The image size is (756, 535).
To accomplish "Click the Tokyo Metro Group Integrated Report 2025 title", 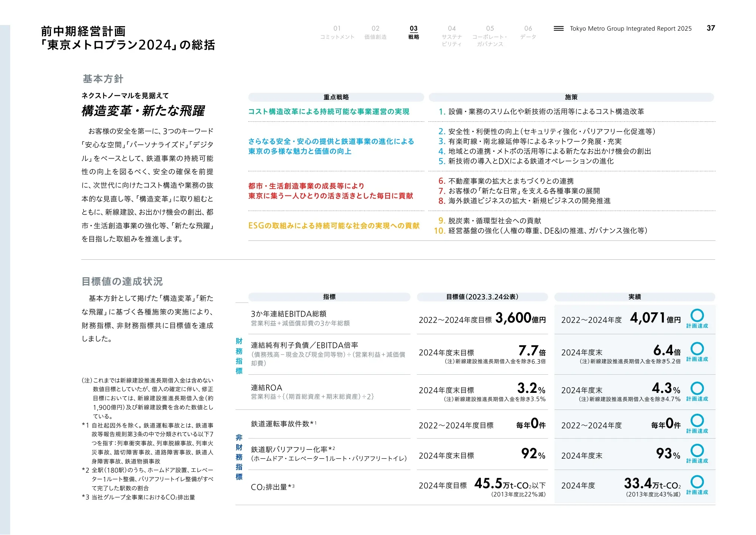I will pyautogui.click(x=631, y=28).
